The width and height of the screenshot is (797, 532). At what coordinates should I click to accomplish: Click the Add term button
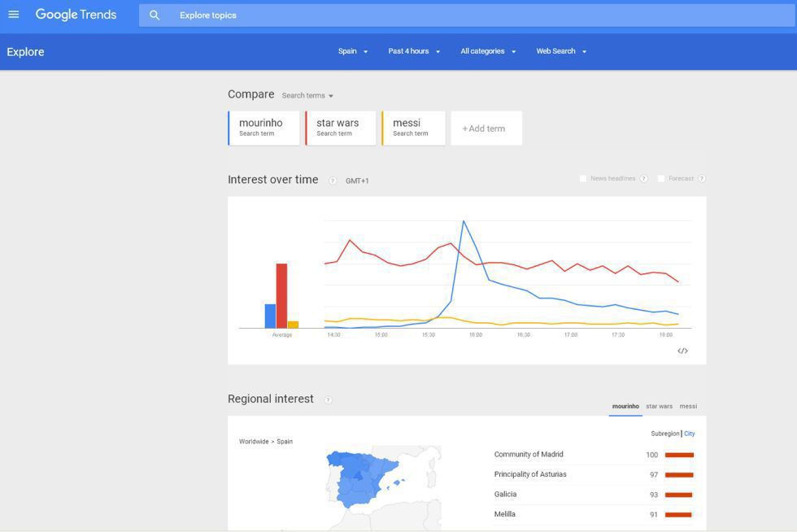coord(486,129)
